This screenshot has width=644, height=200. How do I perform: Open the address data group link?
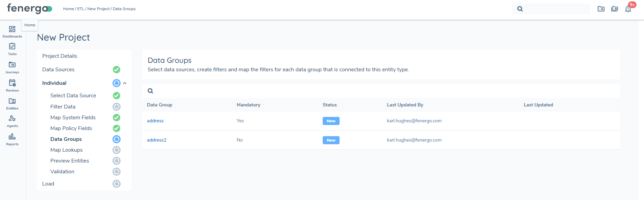[155, 121]
